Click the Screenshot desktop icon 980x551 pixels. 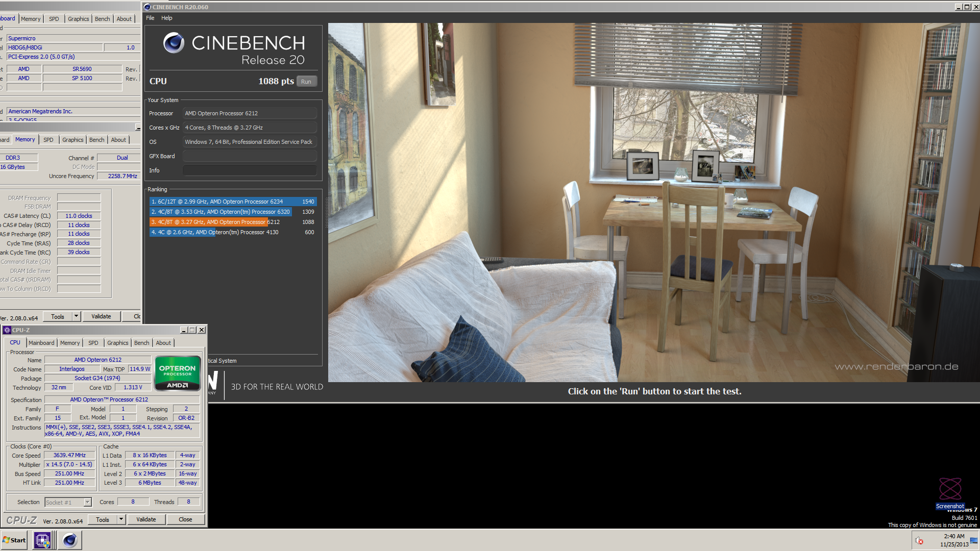coord(950,493)
